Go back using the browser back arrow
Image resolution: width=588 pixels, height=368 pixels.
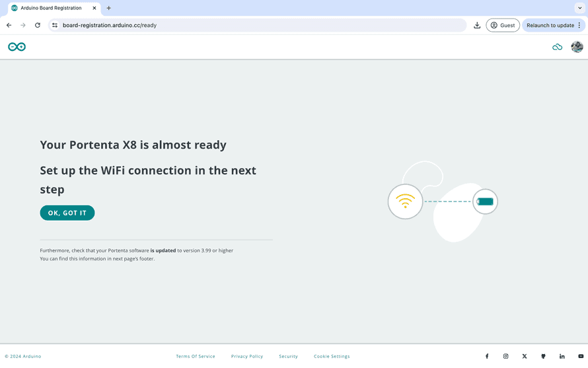click(9, 25)
